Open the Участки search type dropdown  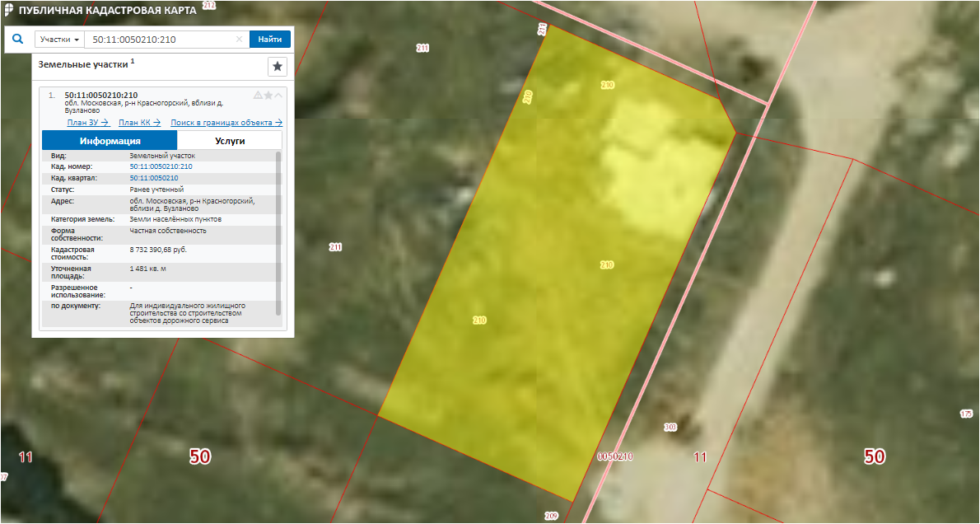[x=60, y=40]
